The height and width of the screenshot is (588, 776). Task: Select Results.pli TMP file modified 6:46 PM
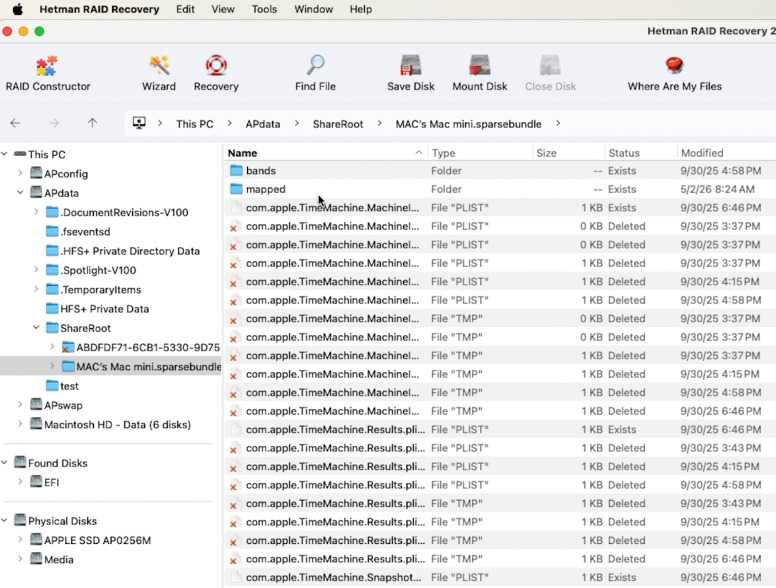500,559
